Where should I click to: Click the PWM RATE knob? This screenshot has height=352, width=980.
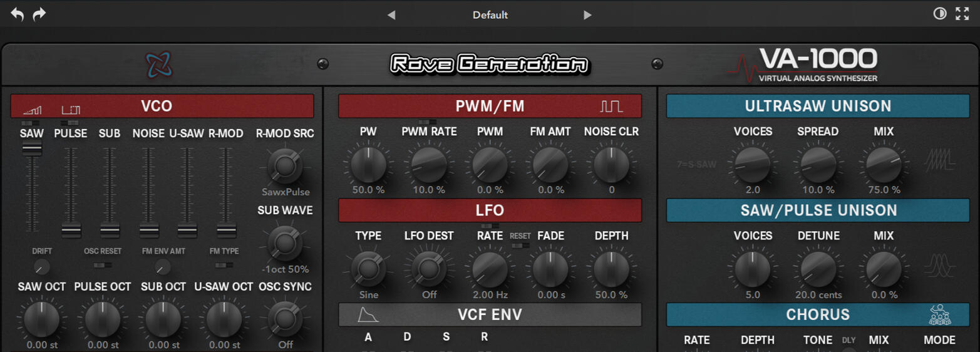click(429, 165)
